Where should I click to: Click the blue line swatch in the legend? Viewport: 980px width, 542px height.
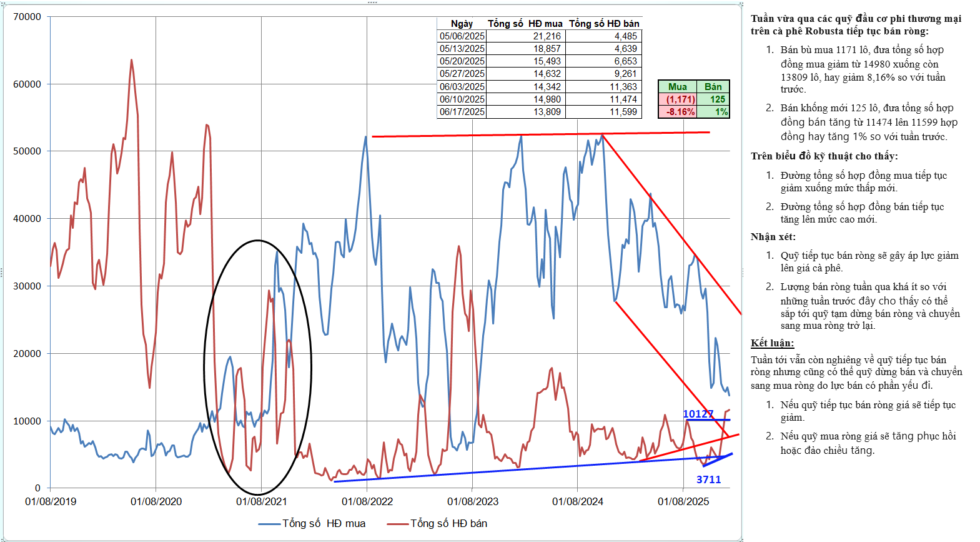point(269,524)
